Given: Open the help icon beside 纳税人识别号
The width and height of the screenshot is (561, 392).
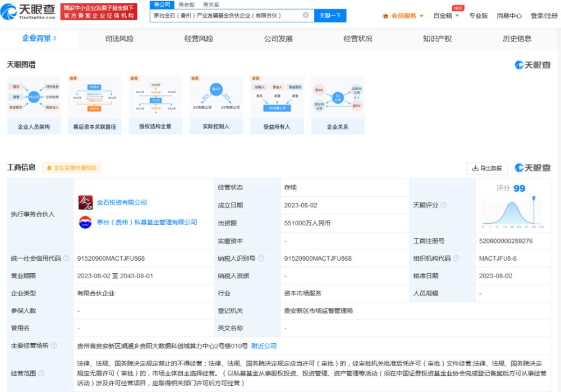Looking at the screenshot, I should [x=261, y=258].
